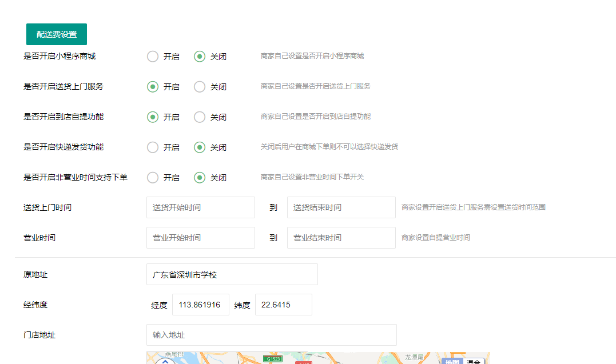This screenshot has height=364, width=616.
Task: Click the 营业结束时间 input field
Action: [x=341, y=238]
